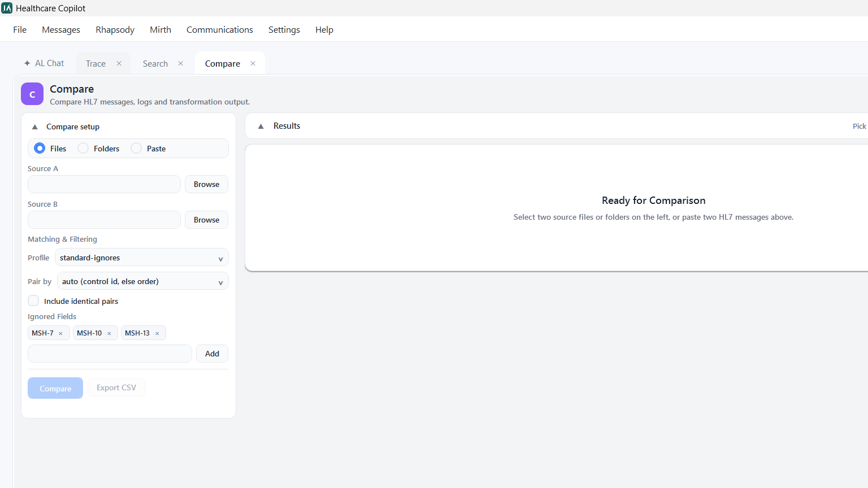
Task: Click the Healthcare Copilot app logo icon
Action: (x=7, y=8)
